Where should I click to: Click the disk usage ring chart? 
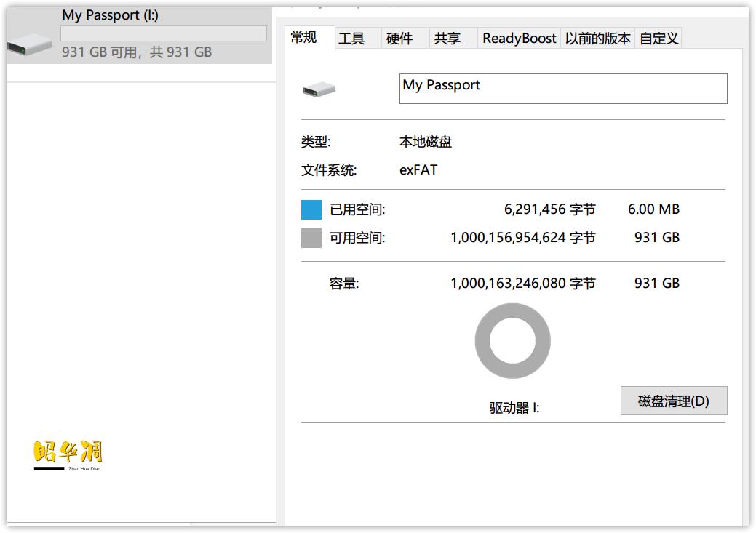click(513, 340)
